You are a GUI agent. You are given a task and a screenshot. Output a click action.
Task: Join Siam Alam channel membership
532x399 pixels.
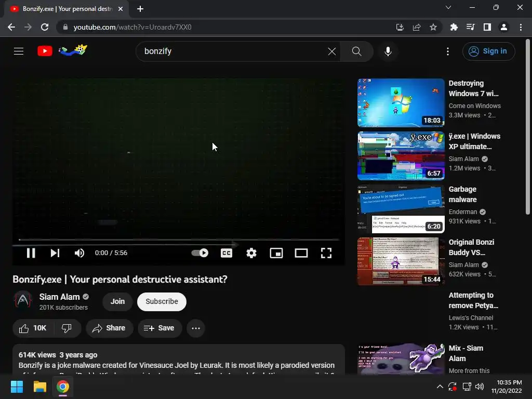(117, 302)
